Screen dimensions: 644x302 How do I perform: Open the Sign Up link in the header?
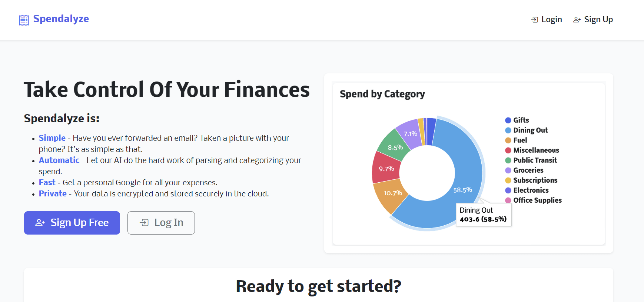[593, 20]
